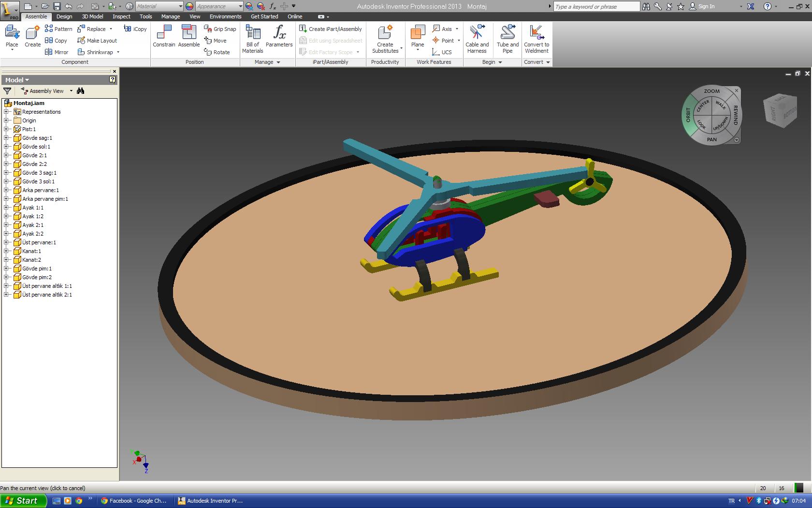
Task: Click Create iPart/iAssembly
Action: 331,29
